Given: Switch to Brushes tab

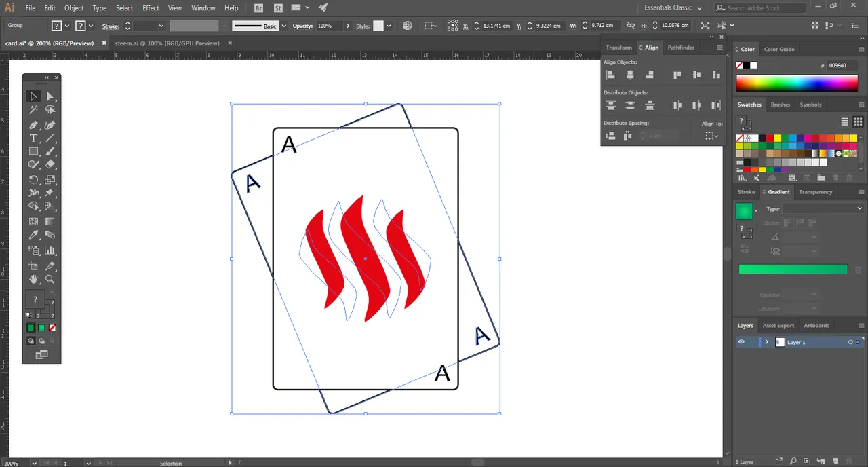Looking at the screenshot, I should pyautogui.click(x=781, y=105).
